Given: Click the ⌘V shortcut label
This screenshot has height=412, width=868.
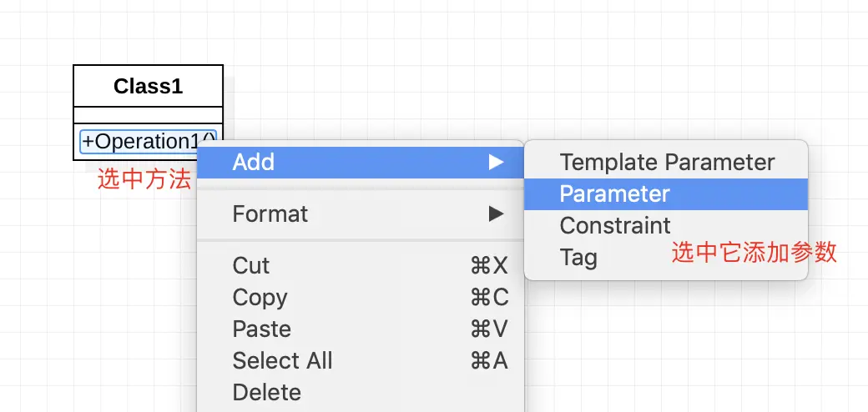Looking at the screenshot, I should pyautogui.click(x=489, y=329).
